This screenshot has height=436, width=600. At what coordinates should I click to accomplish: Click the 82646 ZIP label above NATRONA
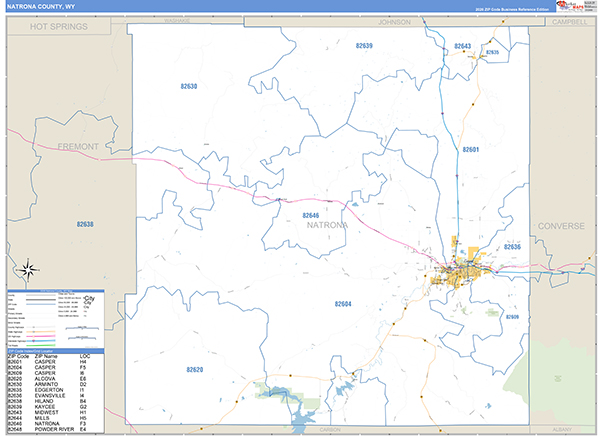(x=310, y=215)
